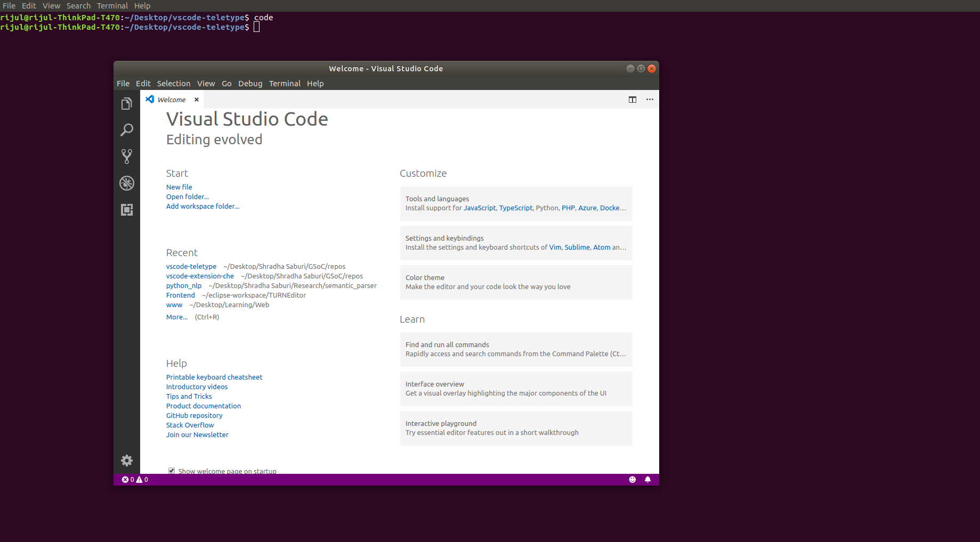Install Python language support
This screenshot has height=542, width=980.
point(547,208)
